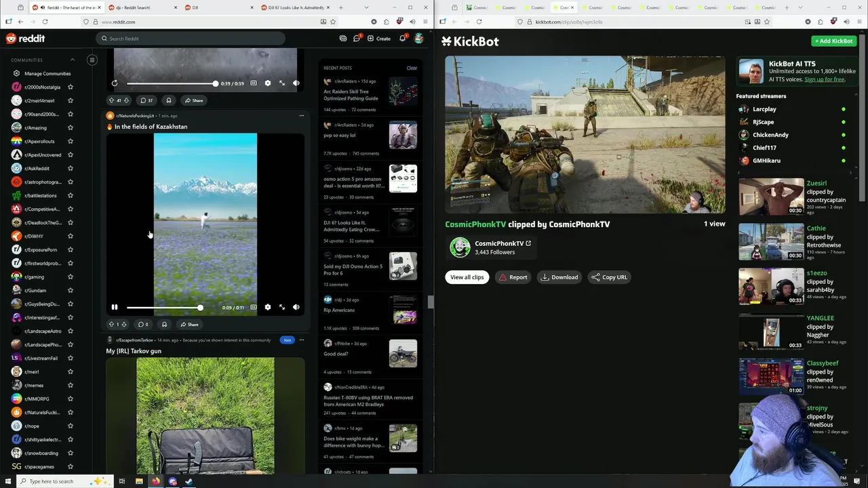Join the r/EscapefromTarkov community

[287, 340]
